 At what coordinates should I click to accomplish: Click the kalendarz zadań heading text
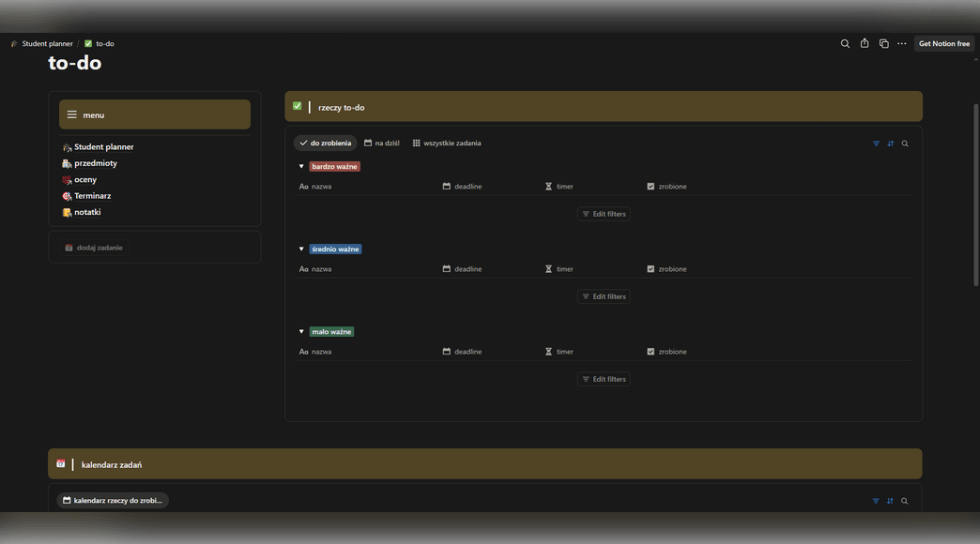click(112, 464)
